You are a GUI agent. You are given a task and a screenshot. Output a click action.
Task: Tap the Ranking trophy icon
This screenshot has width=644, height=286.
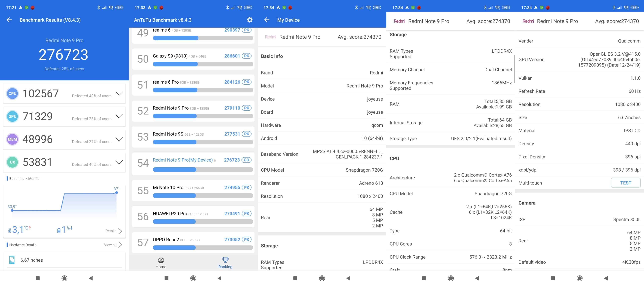click(x=225, y=260)
